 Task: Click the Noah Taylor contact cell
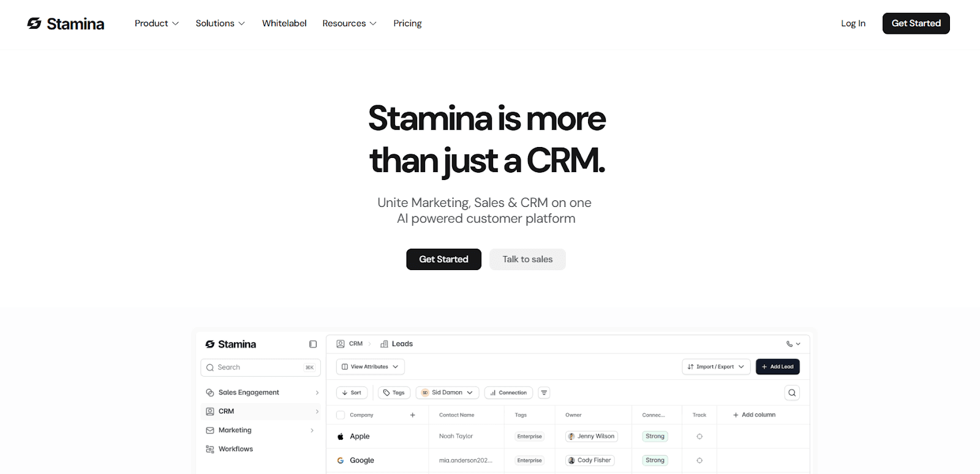(456, 437)
